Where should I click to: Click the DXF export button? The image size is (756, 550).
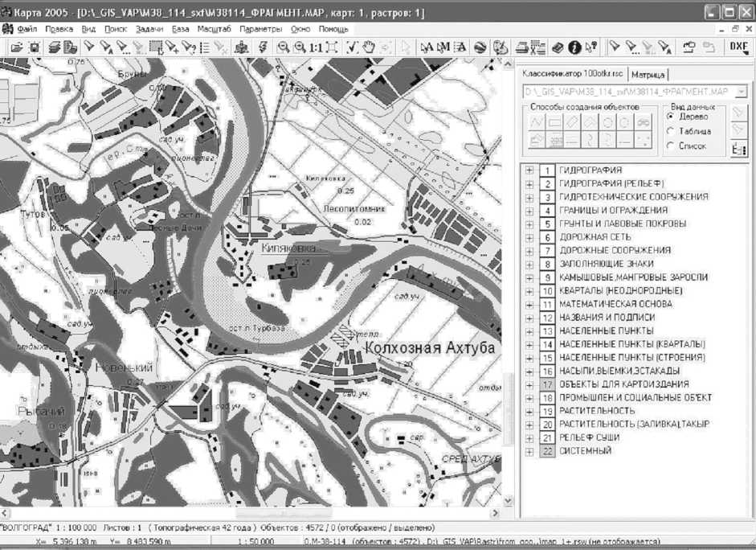tap(738, 47)
